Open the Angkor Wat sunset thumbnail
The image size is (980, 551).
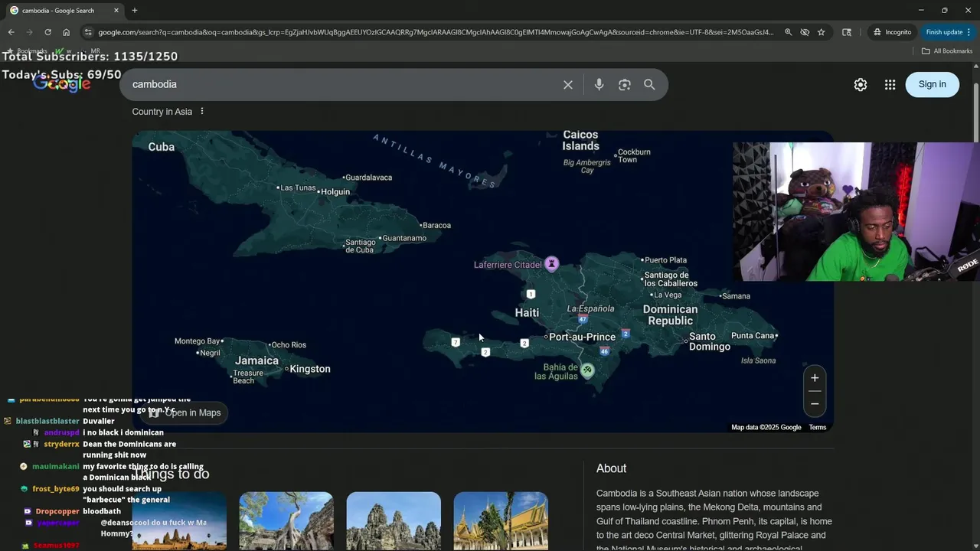[179, 521]
